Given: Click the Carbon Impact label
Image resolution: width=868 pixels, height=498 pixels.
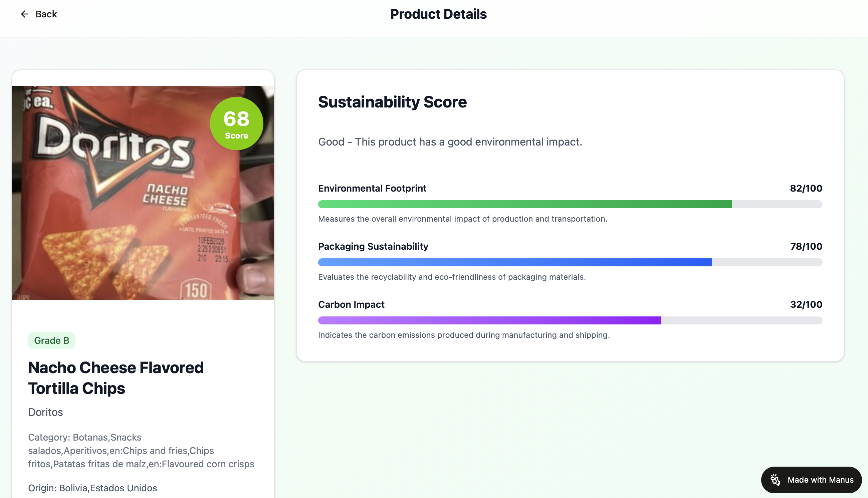Looking at the screenshot, I should [x=351, y=304].
